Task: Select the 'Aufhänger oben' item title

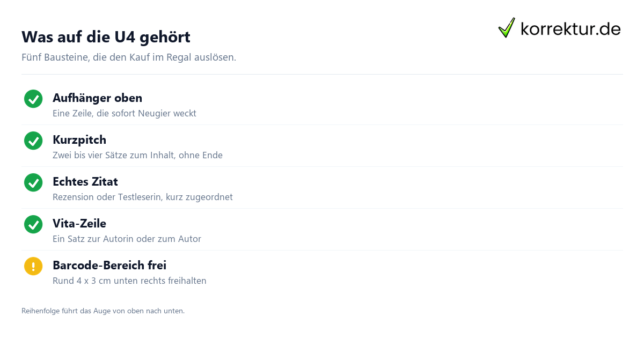Action: (x=97, y=98)
